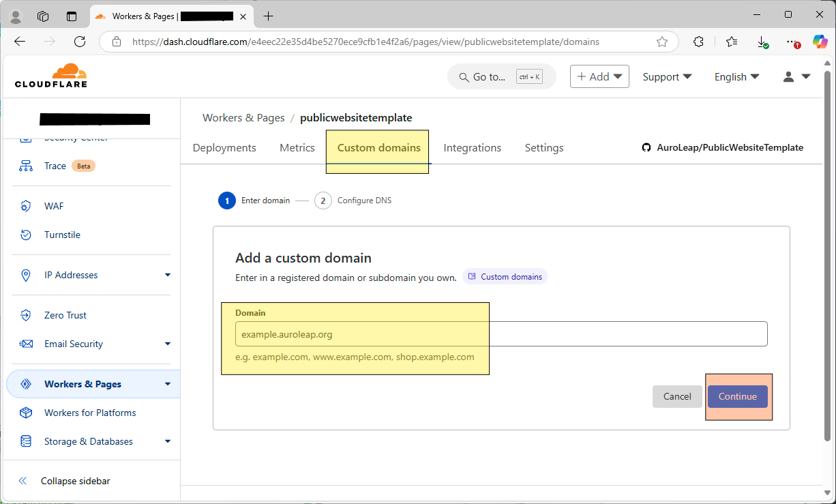Click the Workers & Pages icon
Viewport: 836px width, 504px height.
tap(26, 384)
